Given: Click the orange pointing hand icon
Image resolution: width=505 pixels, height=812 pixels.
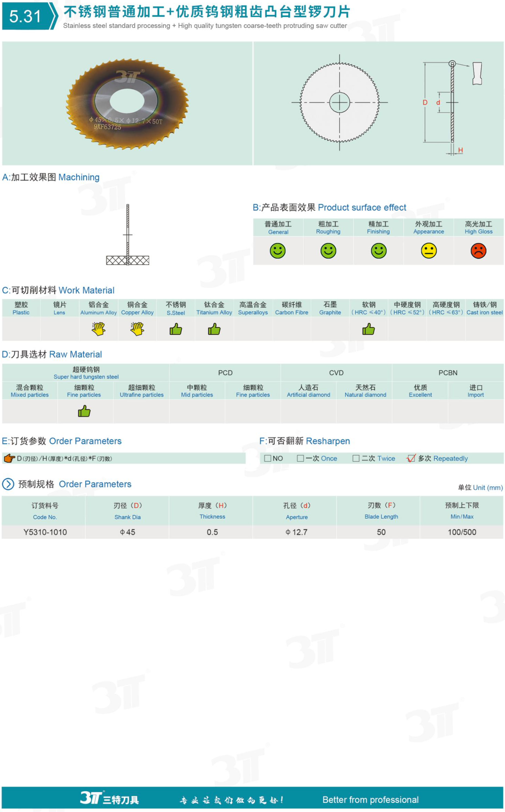Looking at the screenshot, I should pos(9,458).
